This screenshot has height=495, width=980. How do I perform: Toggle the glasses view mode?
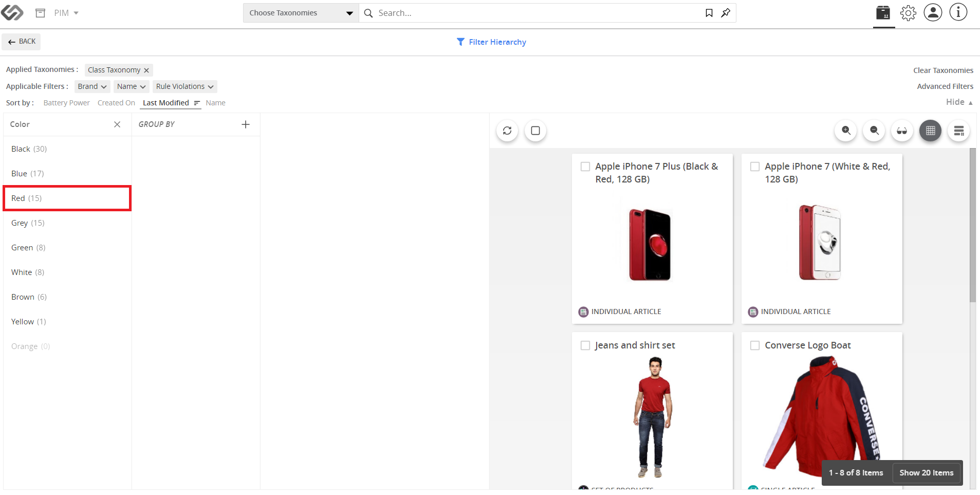coord(902,131)
